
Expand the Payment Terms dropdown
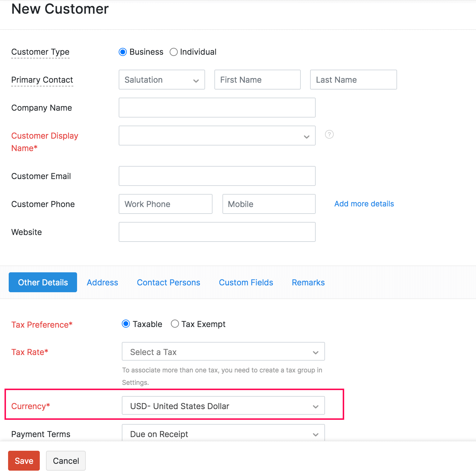223,434
